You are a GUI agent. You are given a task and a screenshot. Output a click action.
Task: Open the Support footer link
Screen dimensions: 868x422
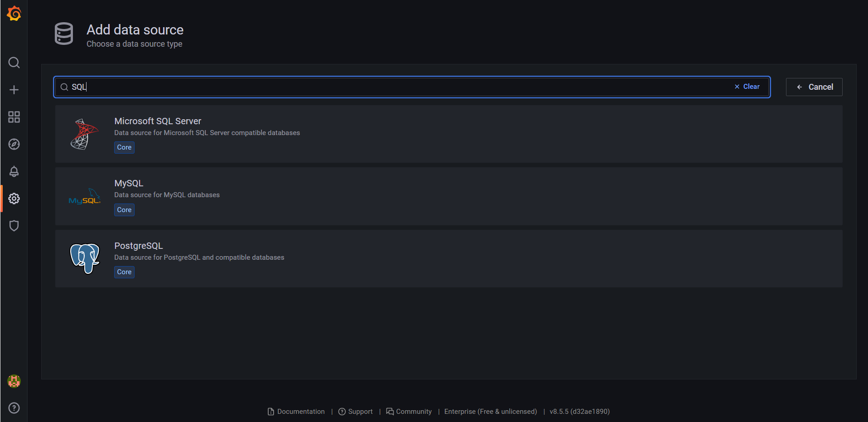click(356, 412)
